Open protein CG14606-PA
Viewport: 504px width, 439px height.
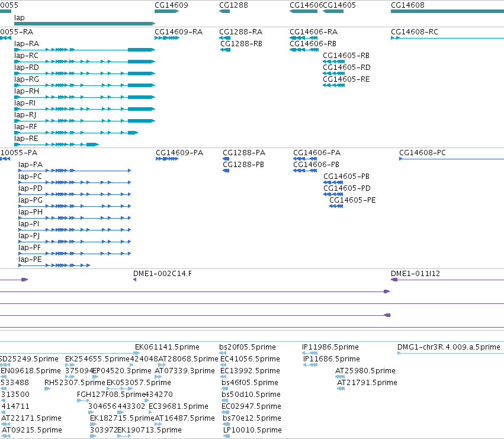coord(317,153)
